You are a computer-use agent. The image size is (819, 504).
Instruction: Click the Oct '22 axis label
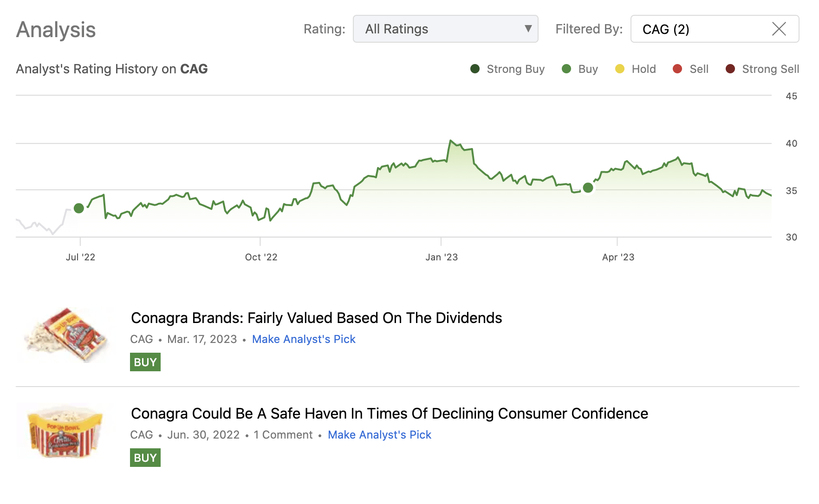(261, 257)
